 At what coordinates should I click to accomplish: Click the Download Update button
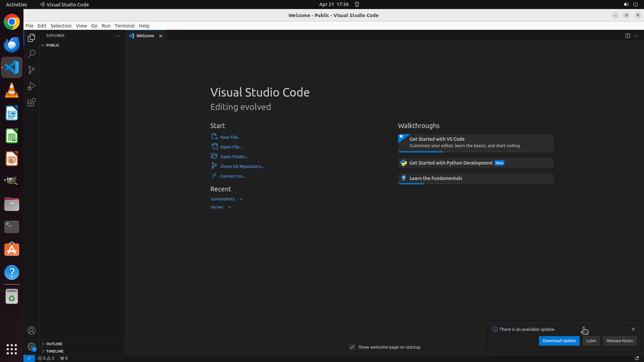click(x=559, y=341)
